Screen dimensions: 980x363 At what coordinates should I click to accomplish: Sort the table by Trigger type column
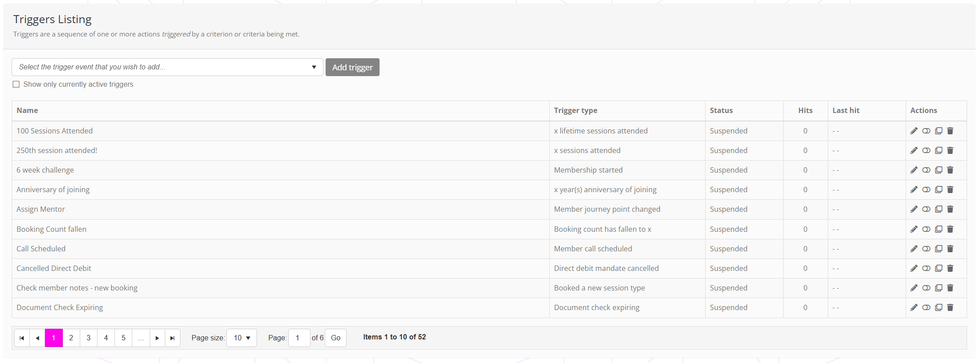(576, 110)
